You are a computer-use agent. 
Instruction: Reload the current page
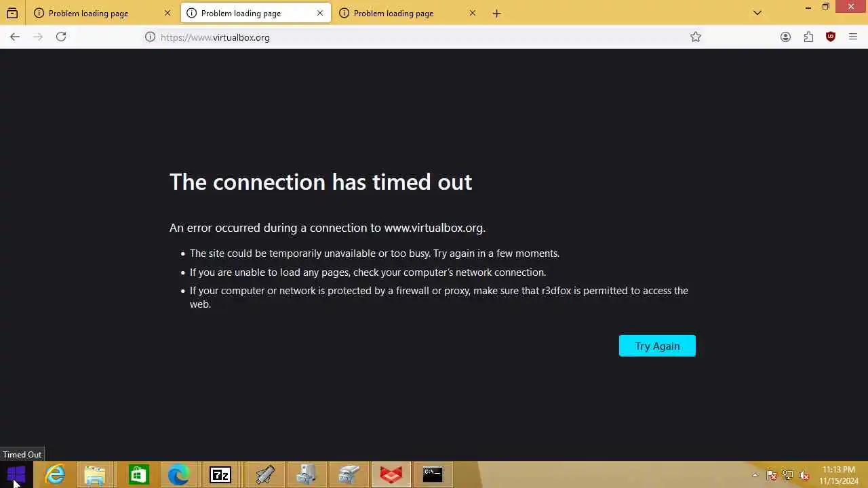tap(61, 37)
